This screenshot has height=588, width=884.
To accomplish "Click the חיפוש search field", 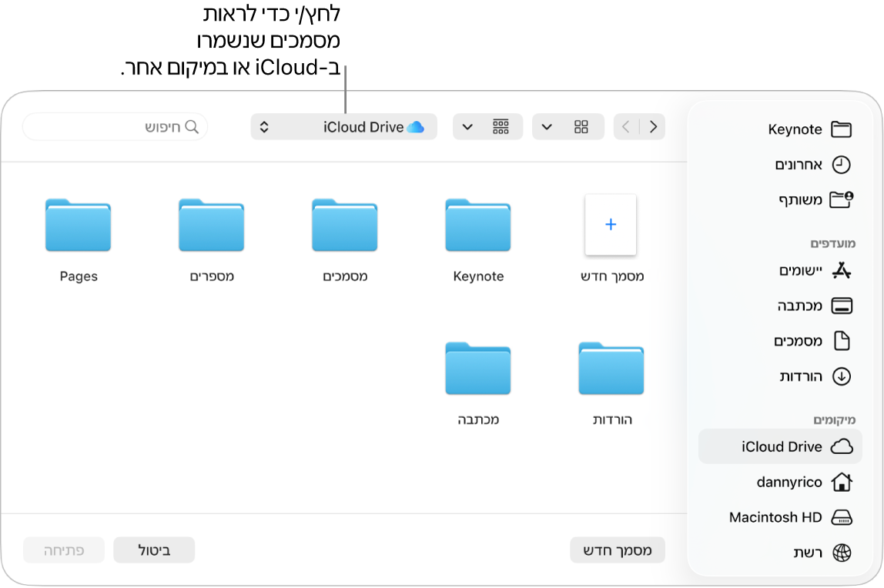I will coord(115,127).
